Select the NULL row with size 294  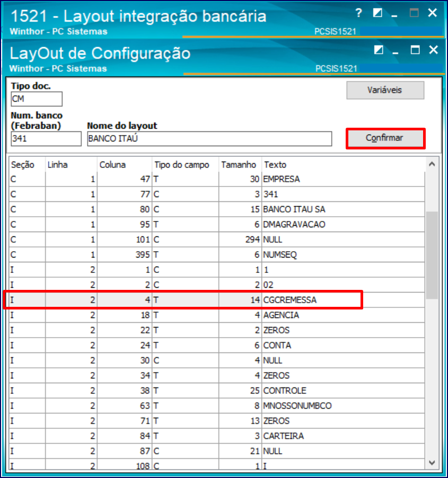point(217,240)
